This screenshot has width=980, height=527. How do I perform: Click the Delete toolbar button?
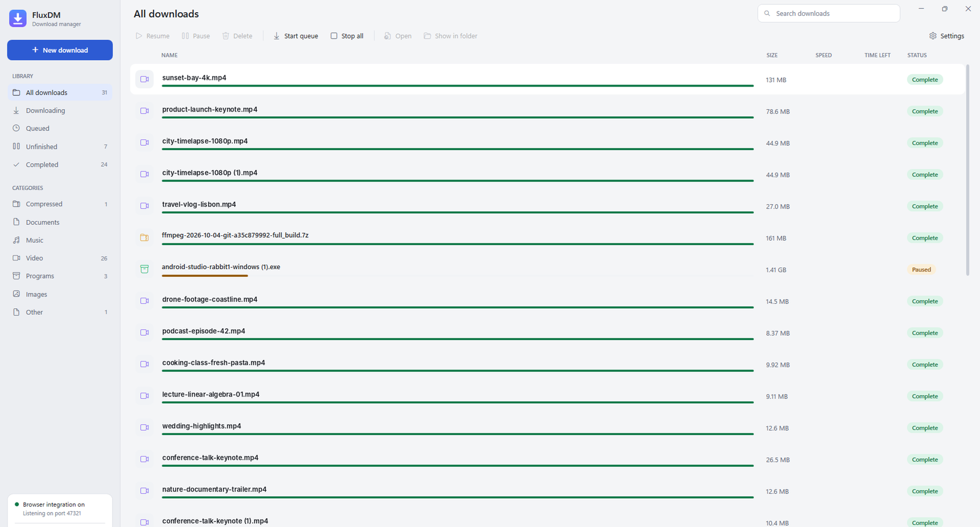click(x=237, y=36)
